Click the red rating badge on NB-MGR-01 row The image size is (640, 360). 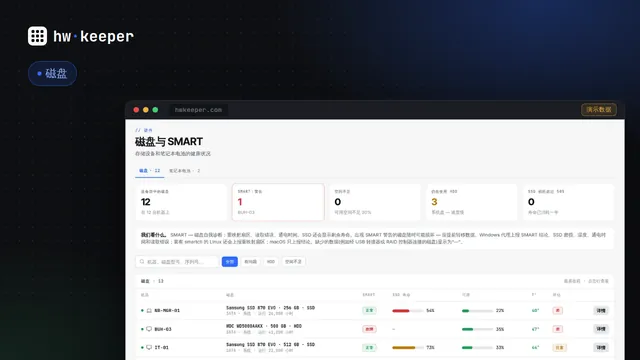(558, 311)
